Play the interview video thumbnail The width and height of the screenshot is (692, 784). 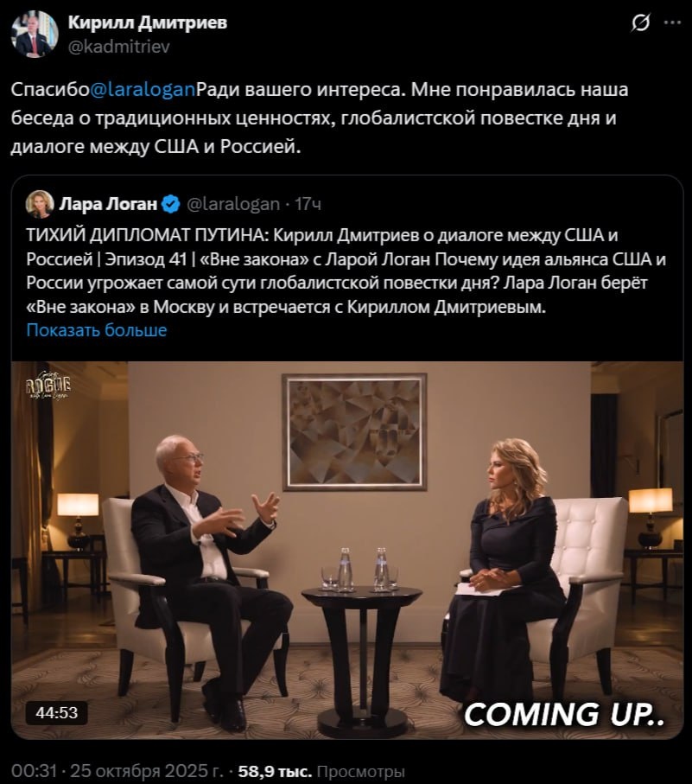point(347,550)
